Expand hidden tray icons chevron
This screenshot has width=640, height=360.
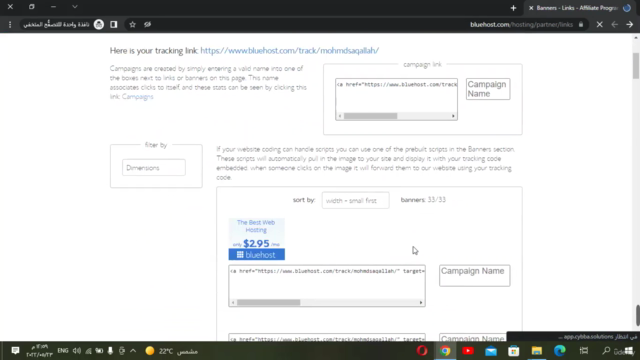click(133, 351)
